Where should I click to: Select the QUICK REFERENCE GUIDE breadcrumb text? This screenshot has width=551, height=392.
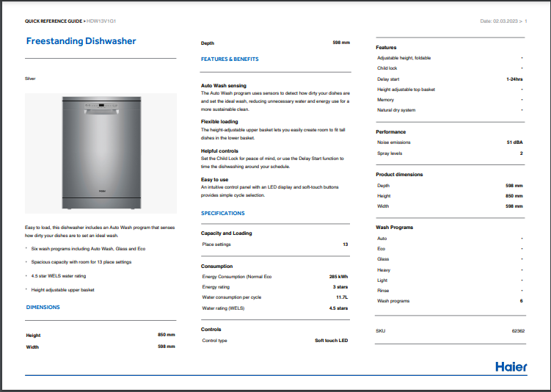[53, 21]
